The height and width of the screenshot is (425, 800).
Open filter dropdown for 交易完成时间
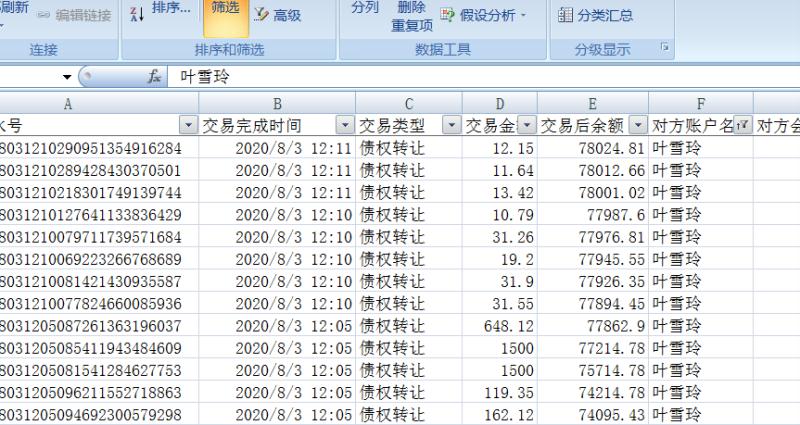(x=345, y=124)
